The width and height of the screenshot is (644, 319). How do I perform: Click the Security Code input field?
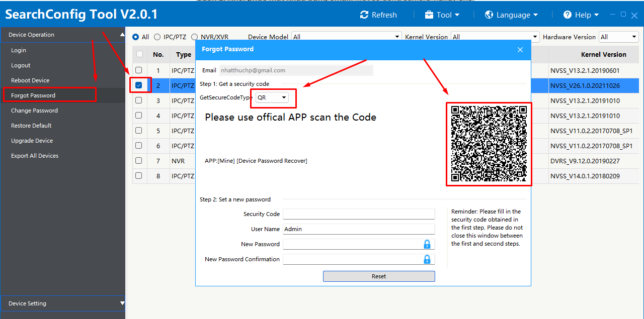pos(359,214)
